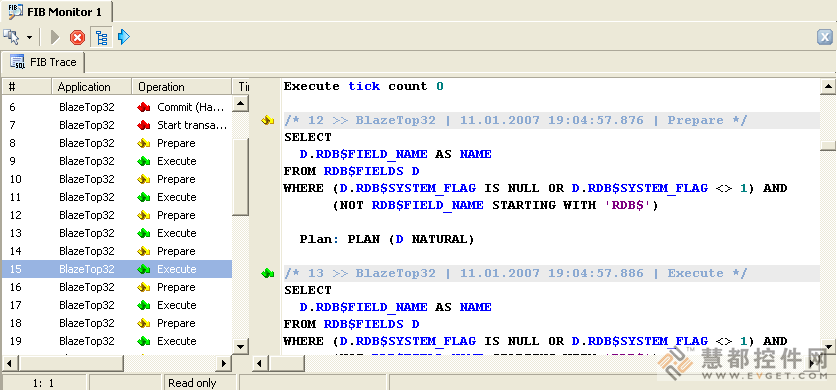Select row 8 Prepare entry

(117, 143)
